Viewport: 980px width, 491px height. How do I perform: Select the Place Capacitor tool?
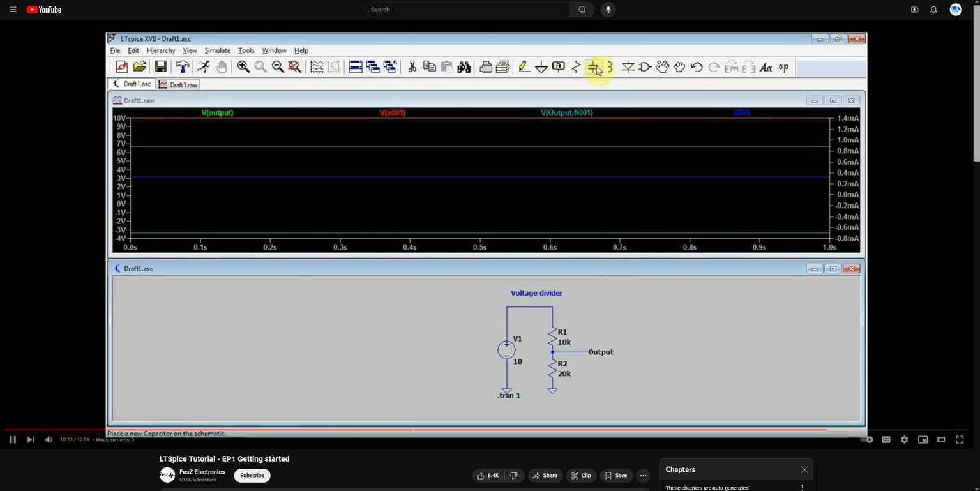(x=593, y=67)
